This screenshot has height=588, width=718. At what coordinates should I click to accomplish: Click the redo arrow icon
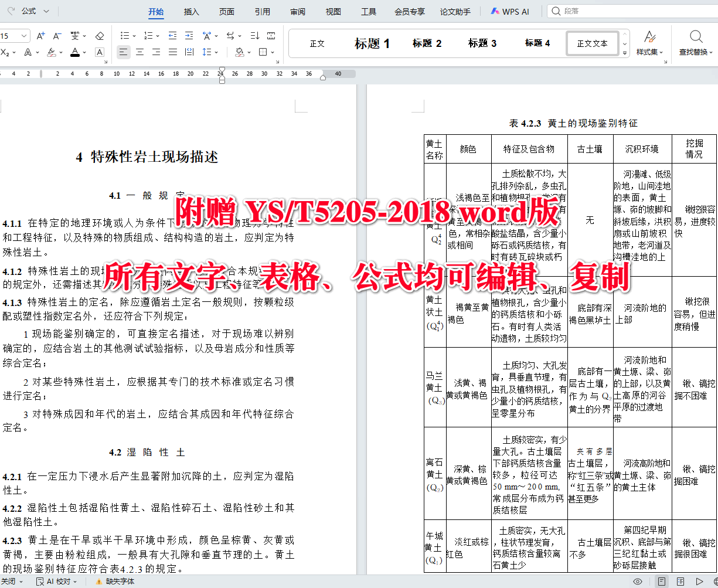click(11, 11)
